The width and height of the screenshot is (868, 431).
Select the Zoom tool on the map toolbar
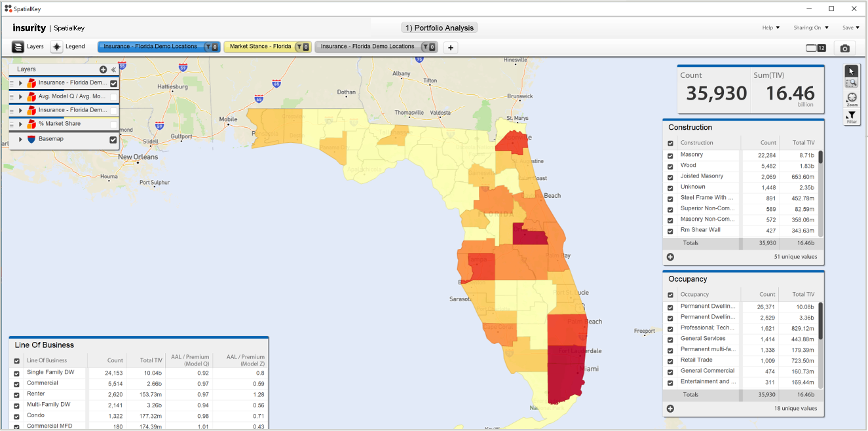coord(852,97)
